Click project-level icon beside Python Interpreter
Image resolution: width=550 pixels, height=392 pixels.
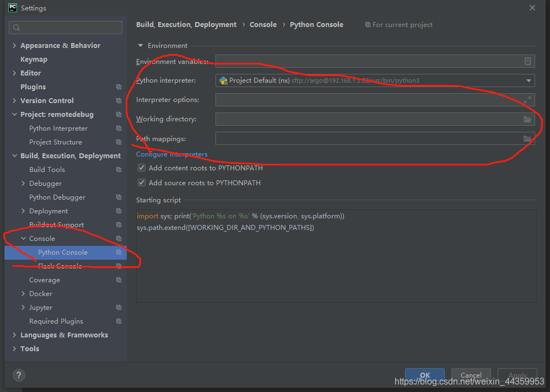[x=118, y=128]
